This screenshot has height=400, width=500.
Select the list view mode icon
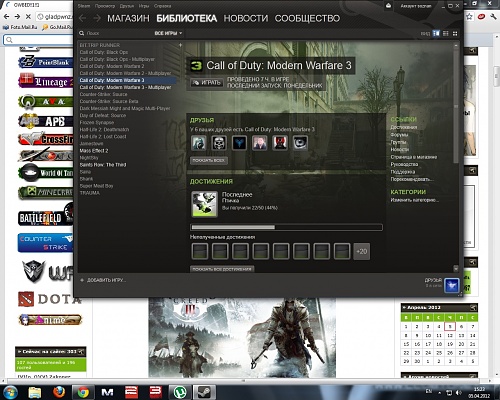pos(446,33)
